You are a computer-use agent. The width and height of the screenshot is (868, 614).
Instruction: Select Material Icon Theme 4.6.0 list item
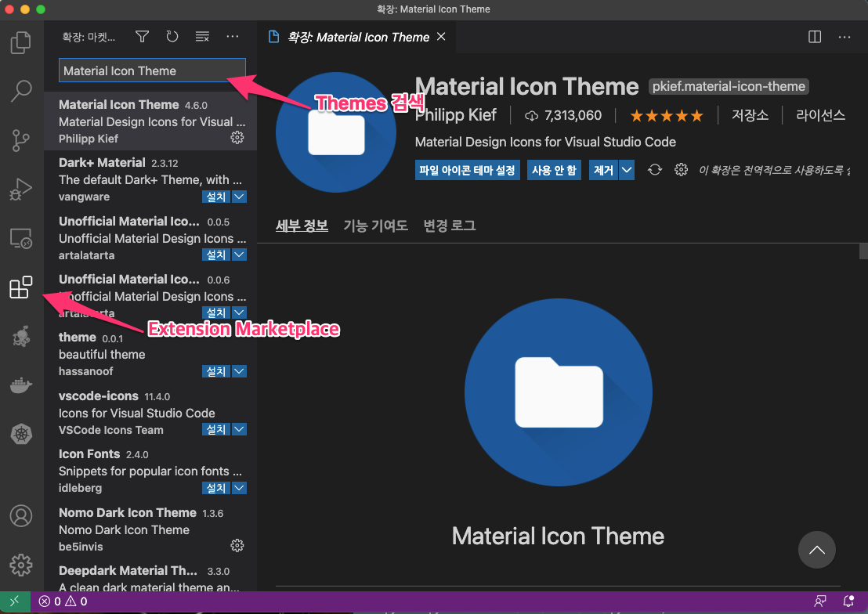(150, 121)
